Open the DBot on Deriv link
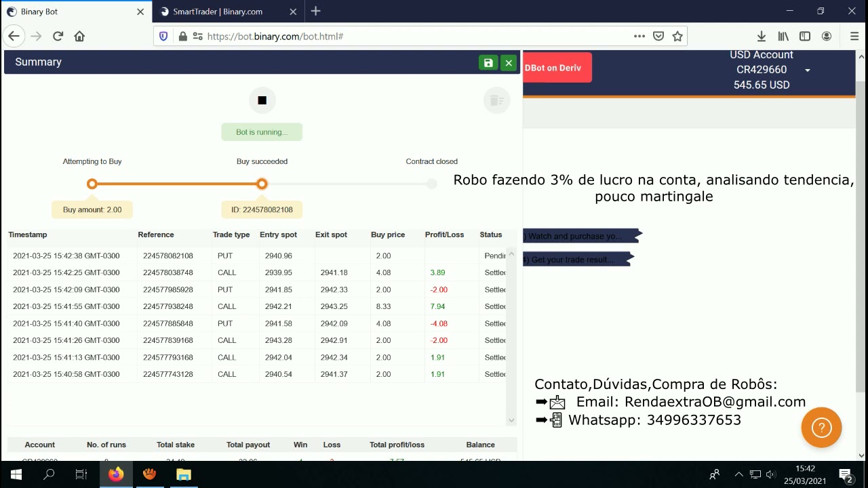This screenshot has height=488, width=868. coord(557,68)
